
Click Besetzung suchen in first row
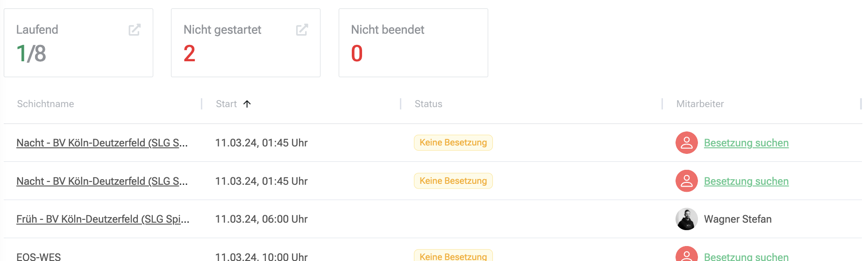point(746,143)
